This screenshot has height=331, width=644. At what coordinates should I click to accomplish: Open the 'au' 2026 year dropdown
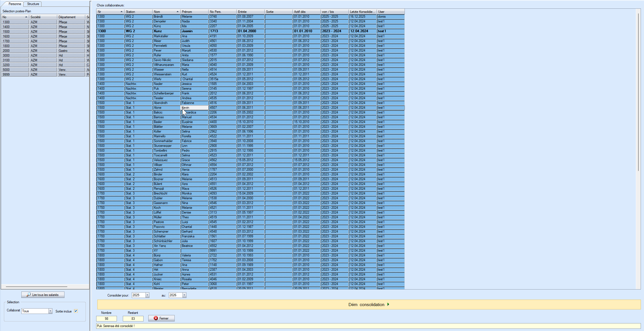(x=184, y=295)
